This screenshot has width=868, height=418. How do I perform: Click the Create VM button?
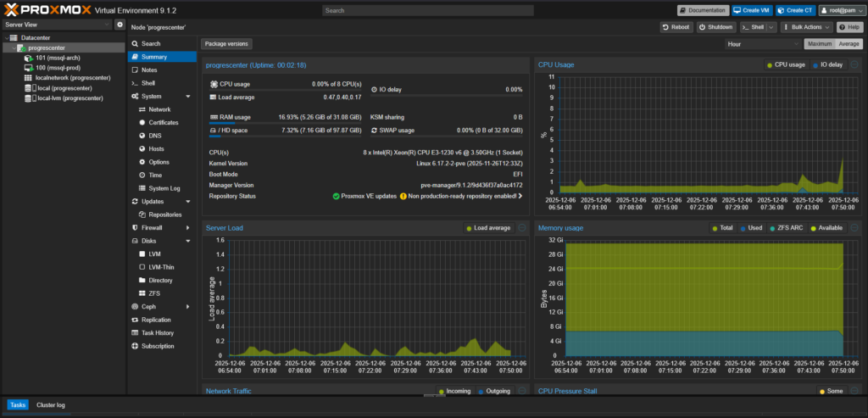(752, 10)
